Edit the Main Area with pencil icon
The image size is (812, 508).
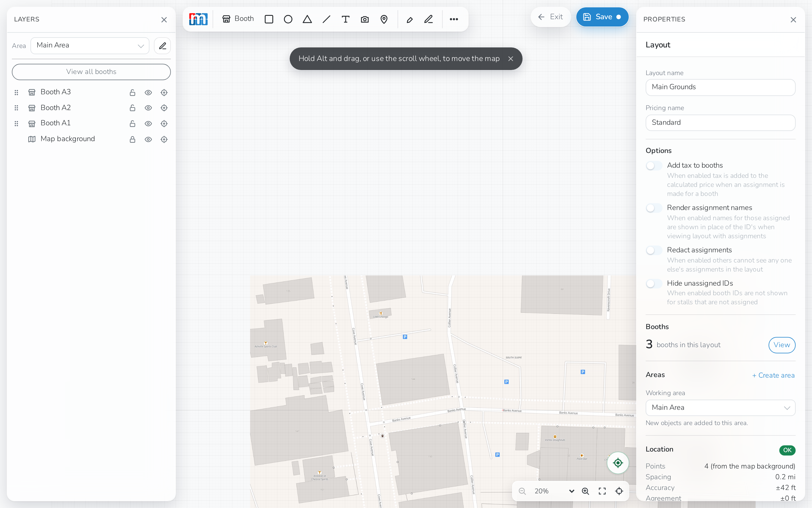coord(162,46)
